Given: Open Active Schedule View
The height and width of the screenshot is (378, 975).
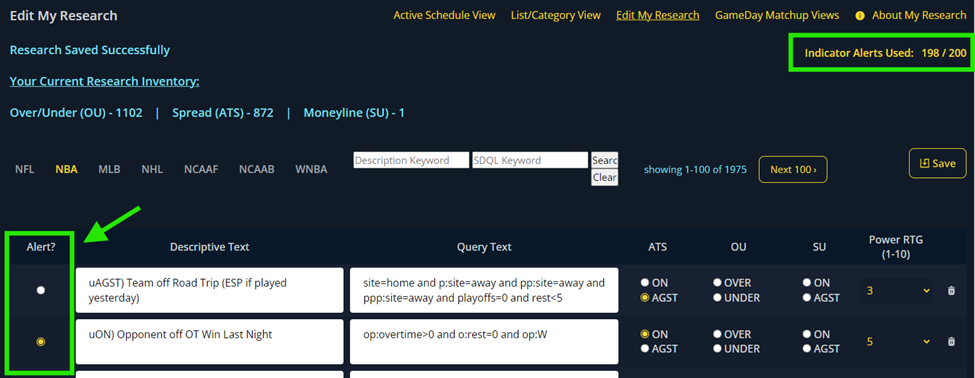Looking at the screenshot, I should click(x=445, y=16).
